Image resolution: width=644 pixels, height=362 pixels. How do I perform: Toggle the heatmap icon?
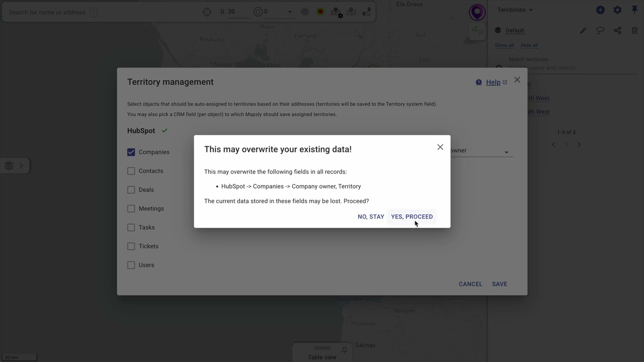pos(320,12)
